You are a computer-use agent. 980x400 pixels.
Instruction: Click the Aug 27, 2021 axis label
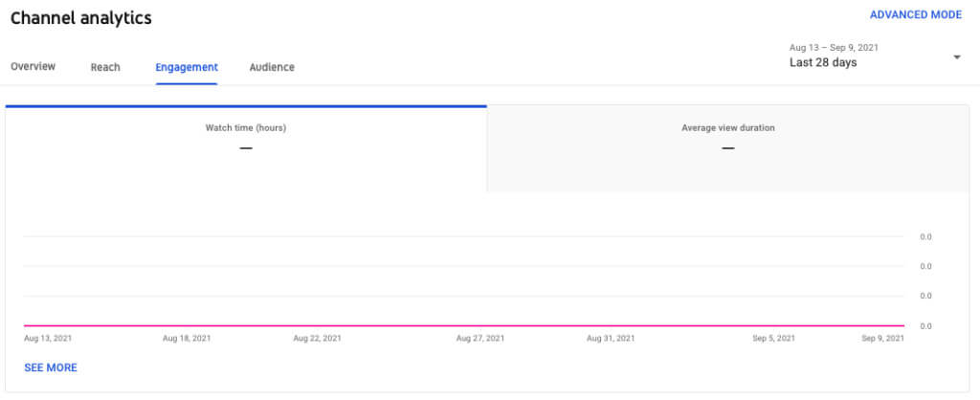pyautogui.click(x=480, y=339)
